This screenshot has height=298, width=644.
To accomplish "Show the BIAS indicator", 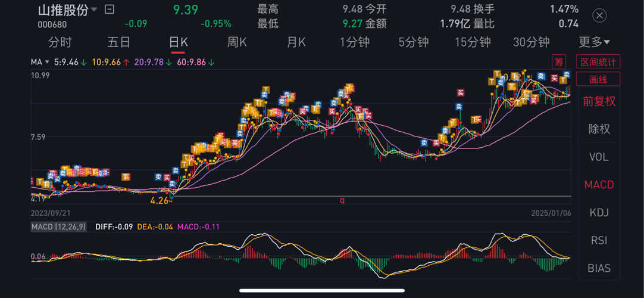I will 599,268.
